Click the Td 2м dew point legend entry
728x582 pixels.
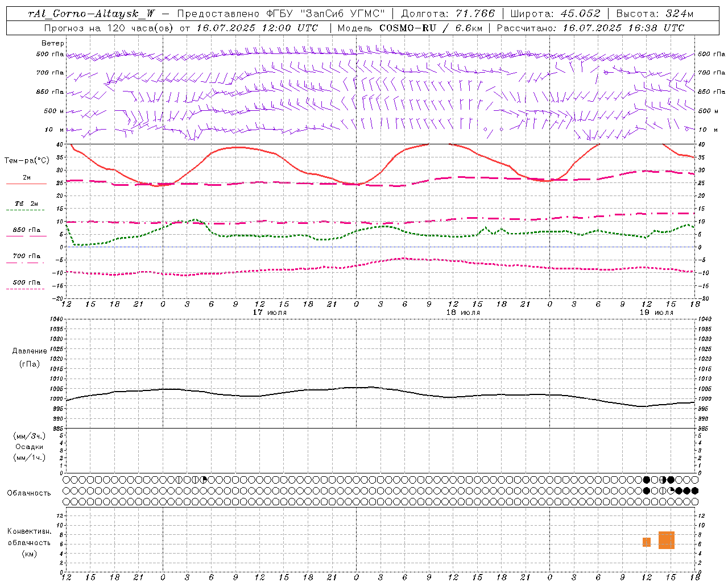(x=26, y=203)
